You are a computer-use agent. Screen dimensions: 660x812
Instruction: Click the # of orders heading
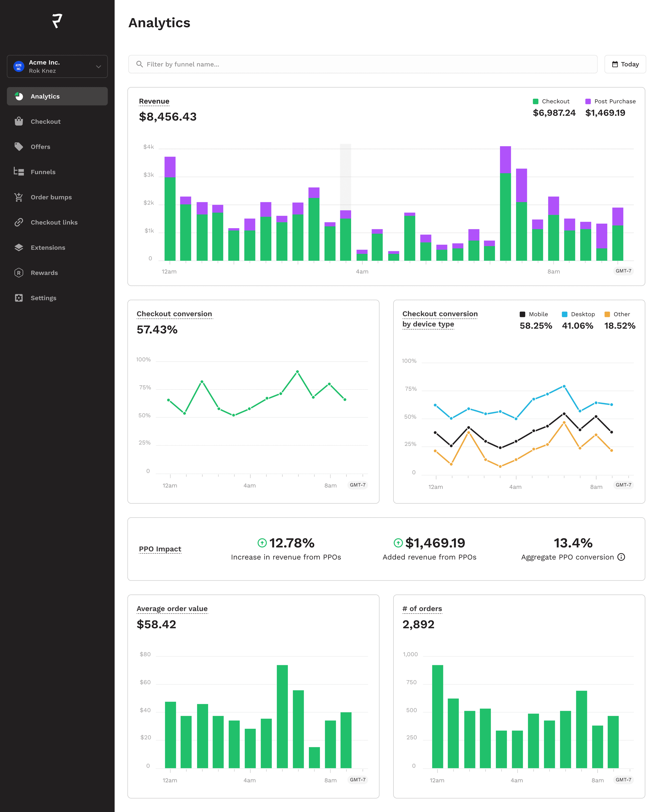point(422,609)
